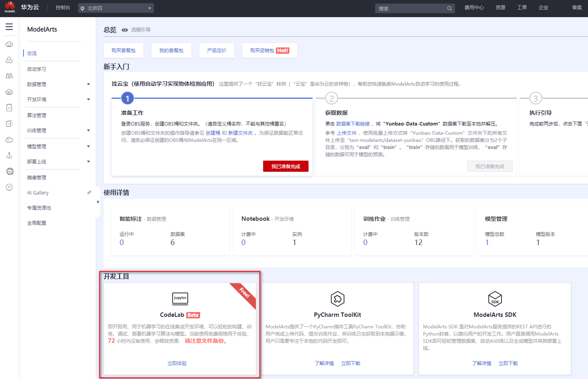Viewport: 588px width, 379px height.
Task: Click the 购买套餐包 button
Action: point(124,51)
